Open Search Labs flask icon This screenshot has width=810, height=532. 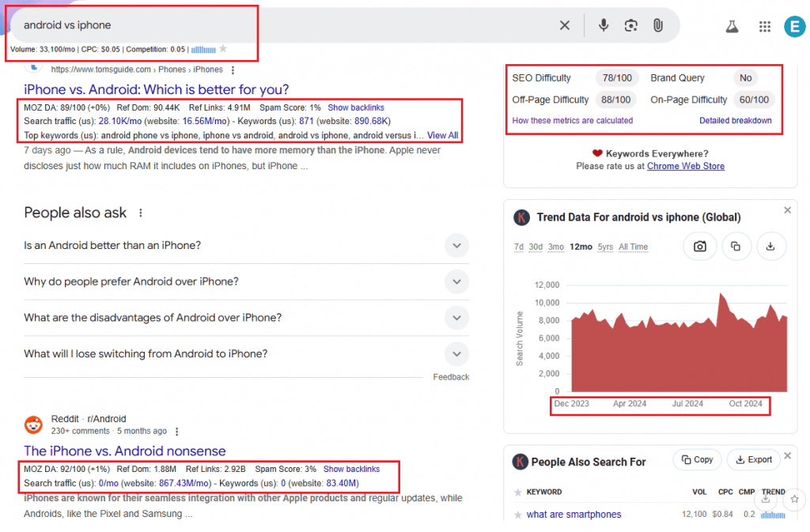click(732, 26)
